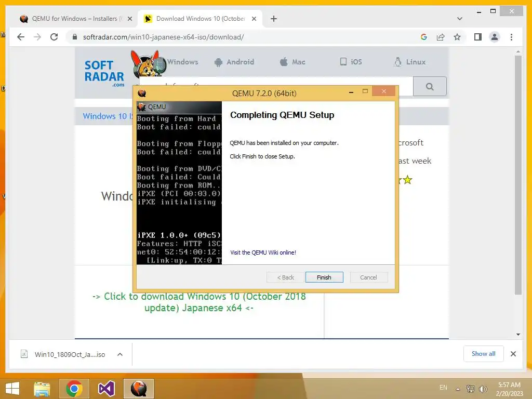Click the volume speaker tray icon
532x399 pixels.
[483, 389]
